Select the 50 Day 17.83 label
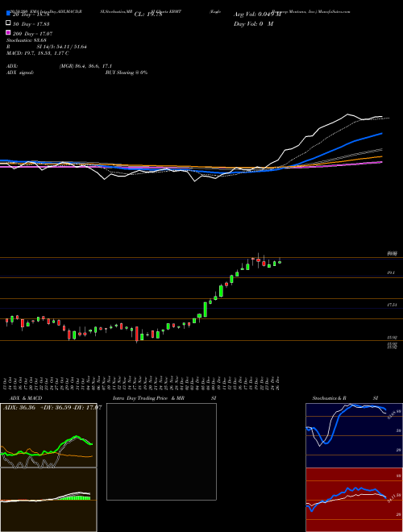The width and height of the screenshot is (403, 532). (x=31, y=23)
